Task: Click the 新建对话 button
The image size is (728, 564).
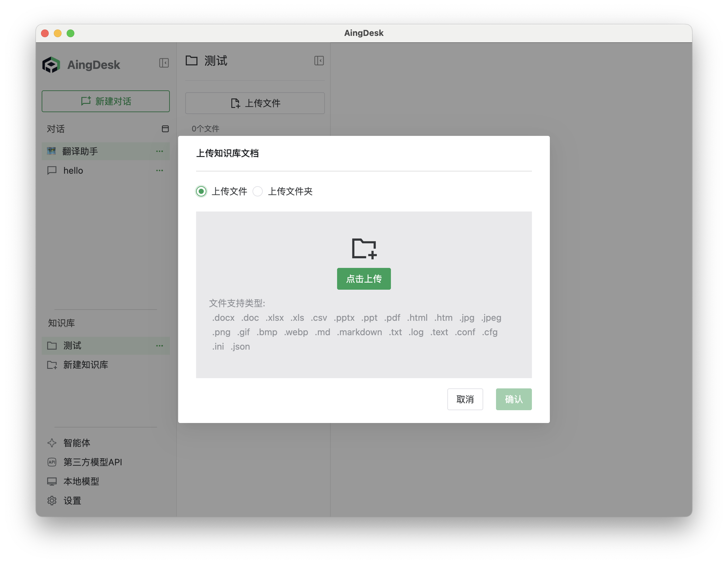Action: 106,101
